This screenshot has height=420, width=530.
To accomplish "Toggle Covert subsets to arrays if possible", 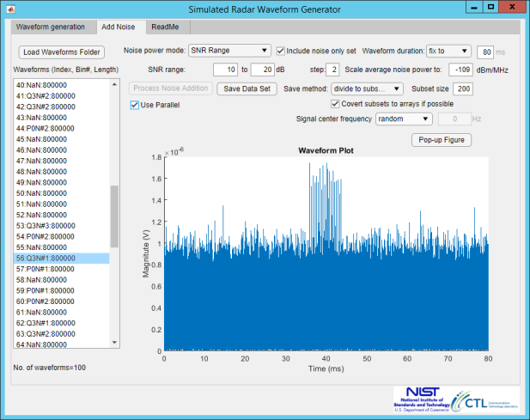I will [x=335, y=104].
